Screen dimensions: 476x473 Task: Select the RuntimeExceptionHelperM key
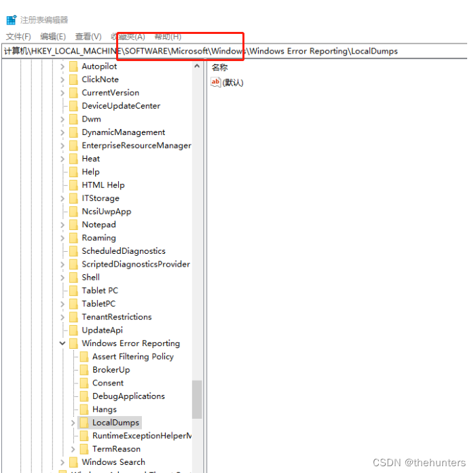142,436
